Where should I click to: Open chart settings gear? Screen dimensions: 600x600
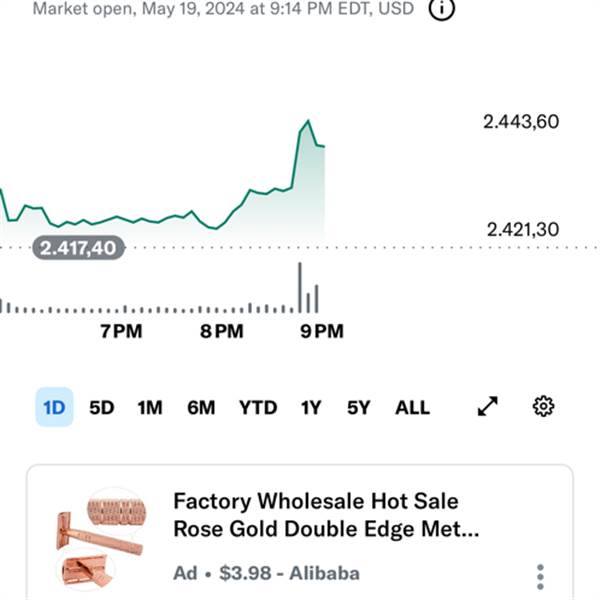[544, 406]
